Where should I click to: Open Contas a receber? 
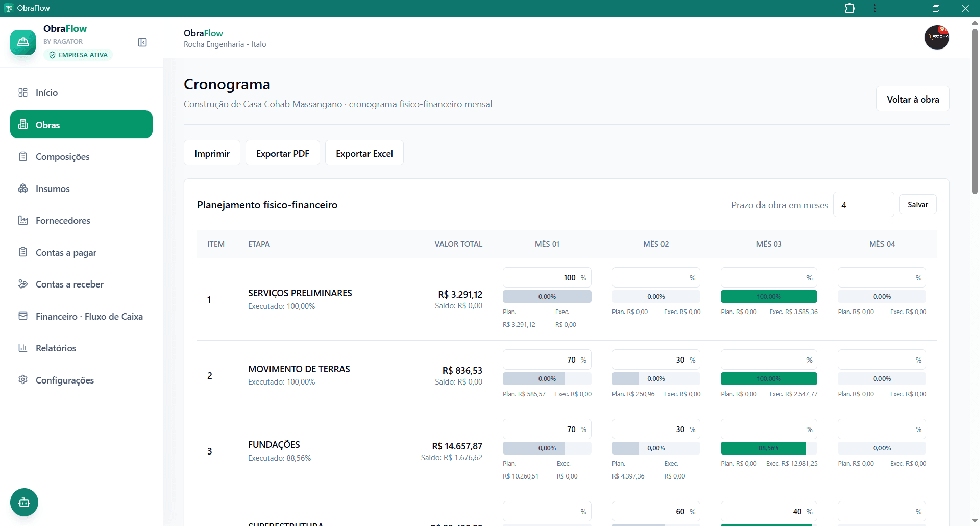(81, 284)
